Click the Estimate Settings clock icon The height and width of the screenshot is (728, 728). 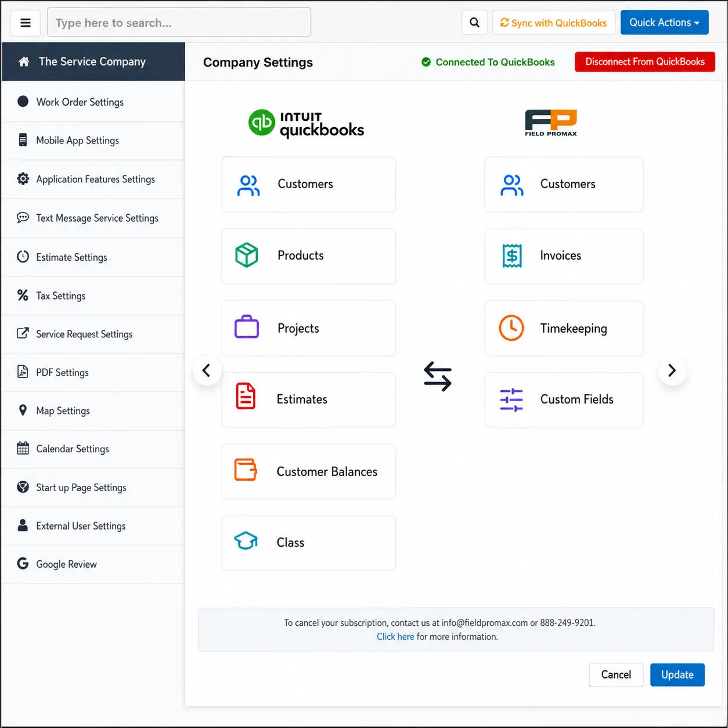pos(23,257)
